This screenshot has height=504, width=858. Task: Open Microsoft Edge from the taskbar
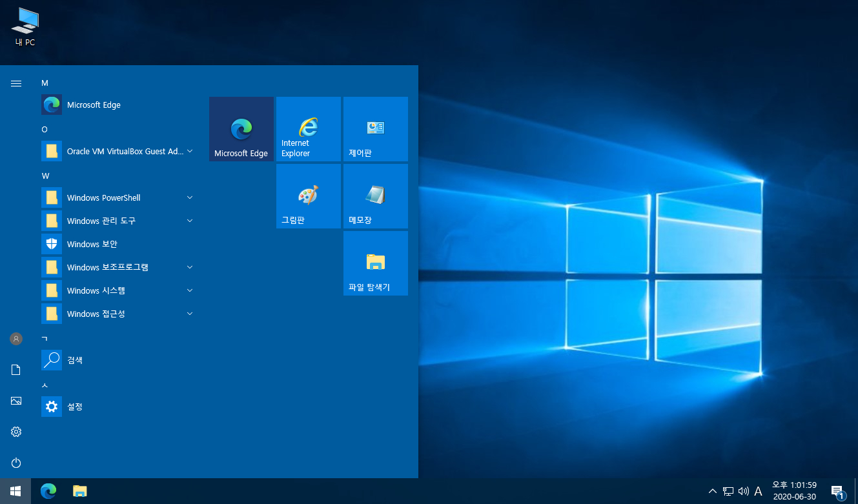(x=48, y=491)
